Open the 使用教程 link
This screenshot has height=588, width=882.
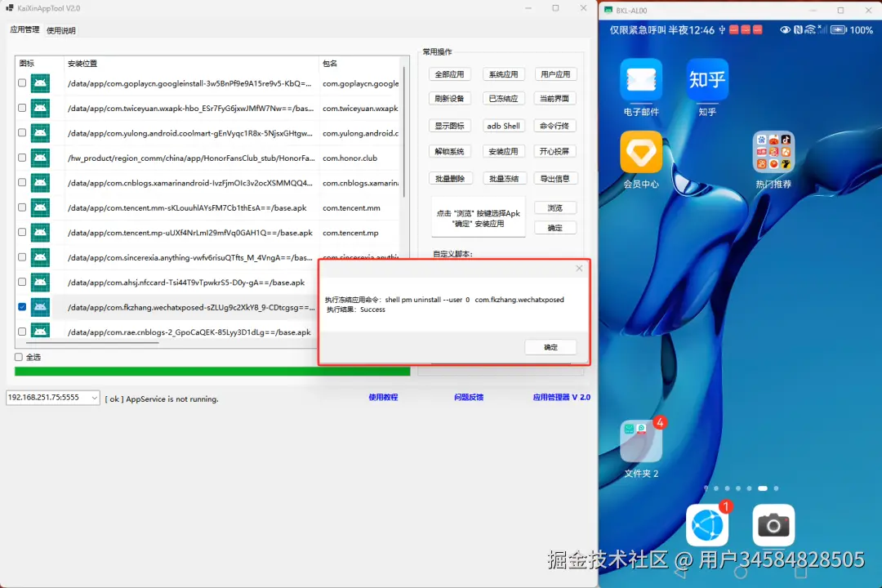point(383,397)
